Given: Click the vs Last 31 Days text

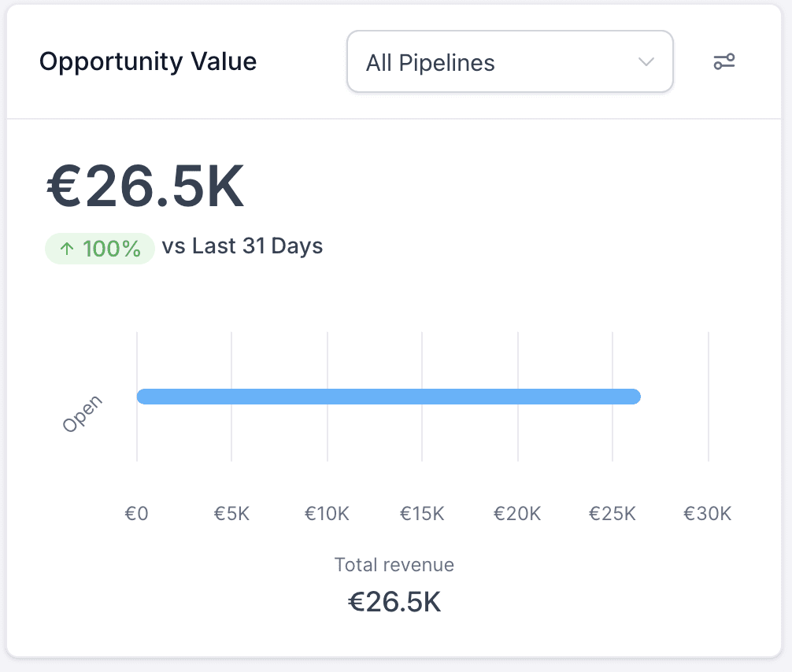Looking at the screenshot, I should (x=242, y=246).
